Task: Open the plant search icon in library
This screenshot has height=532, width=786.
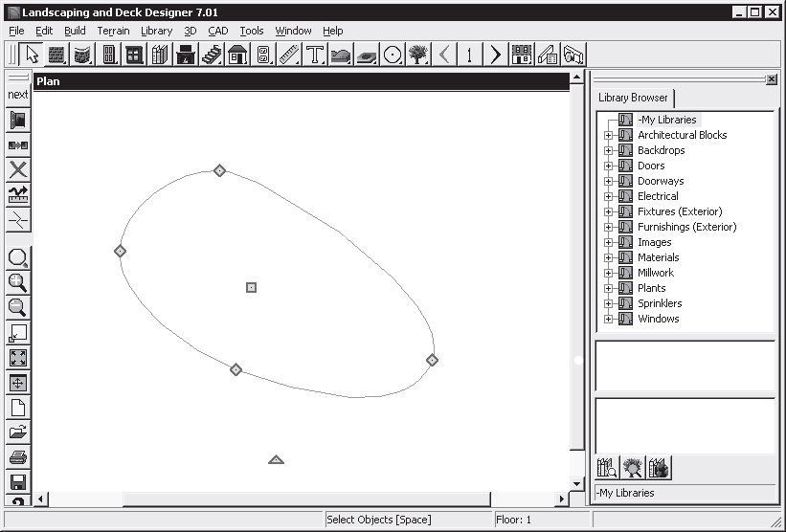Action: [633, 468]
